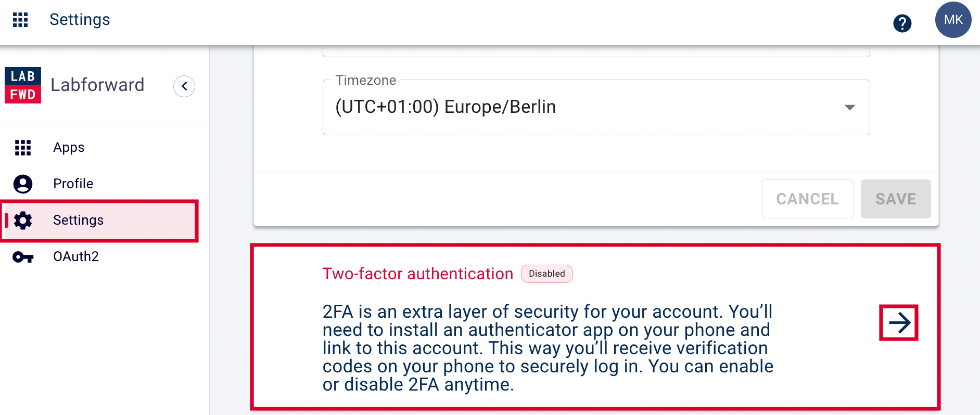
Task: Click the Labforward LAB FWD logo
Action: pos(23,85)
